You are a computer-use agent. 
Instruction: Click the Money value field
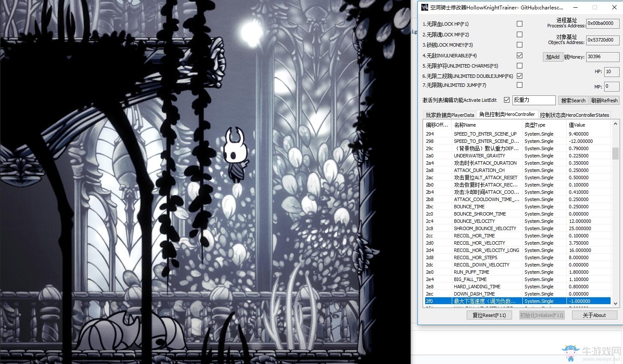(x=602, y=56)
